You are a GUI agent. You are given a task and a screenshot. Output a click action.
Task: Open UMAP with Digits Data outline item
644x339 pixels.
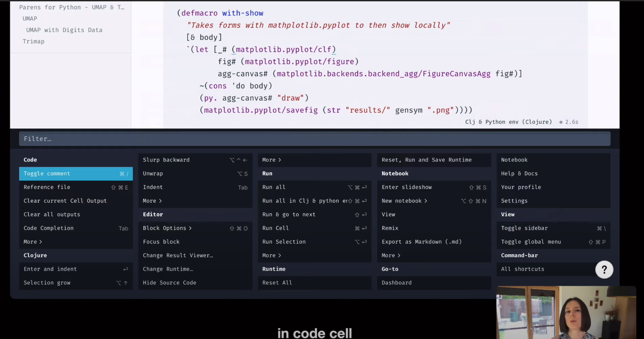click(x=64, y=30)
